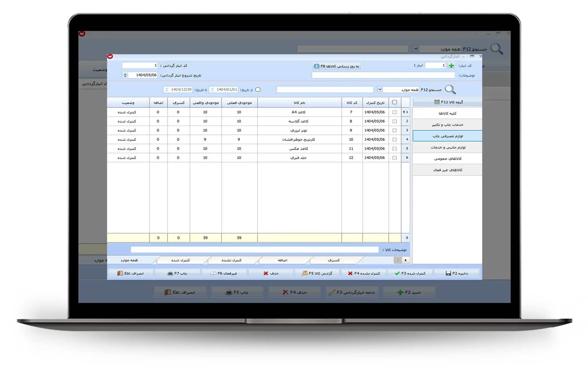Mark as controlled with the F3 button

coord(410,273)
